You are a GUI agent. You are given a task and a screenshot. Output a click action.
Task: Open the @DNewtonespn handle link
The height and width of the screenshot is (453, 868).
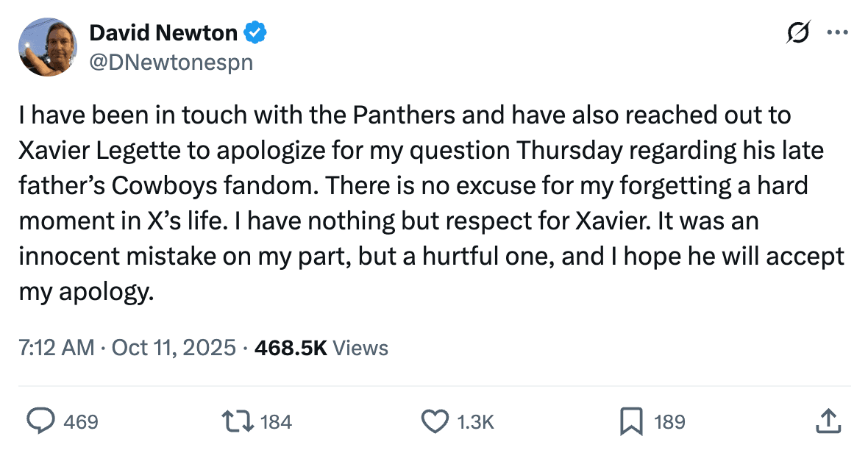[171, 63]
